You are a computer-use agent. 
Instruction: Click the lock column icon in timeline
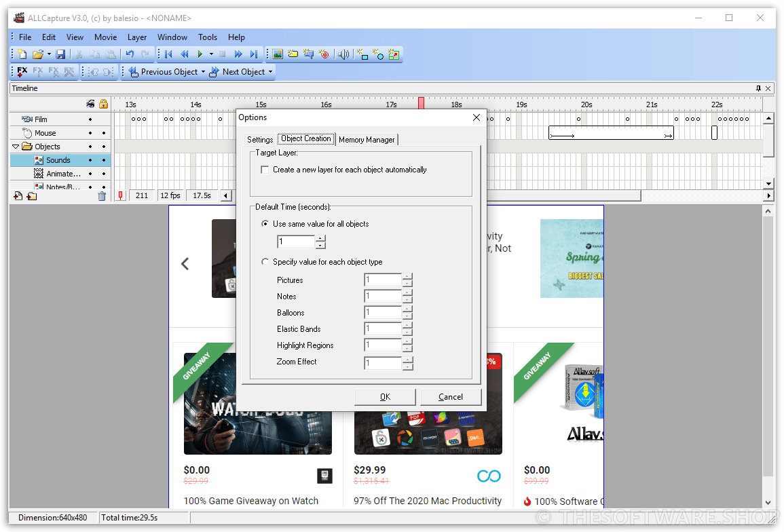[103, 104]
